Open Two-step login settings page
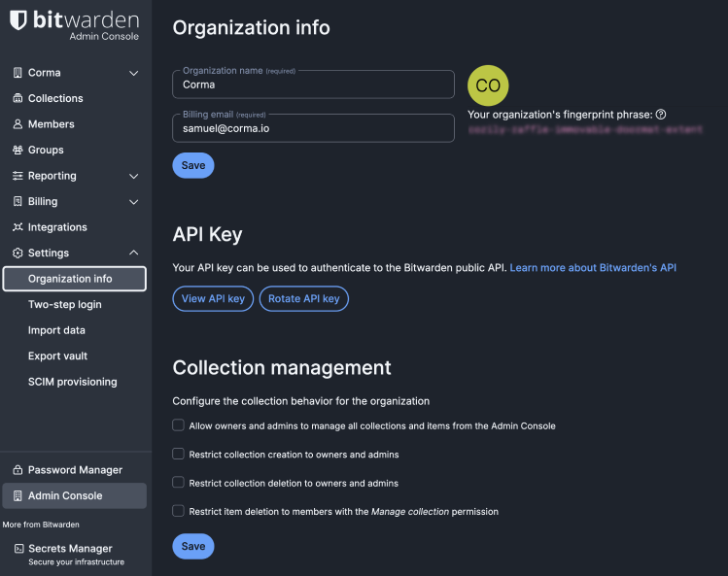The width and height of the screenshot is (728, 576). [x=64, y=305]
